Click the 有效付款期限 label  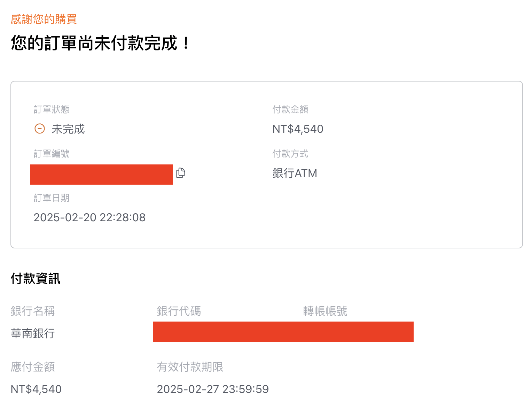click(190, 367)
